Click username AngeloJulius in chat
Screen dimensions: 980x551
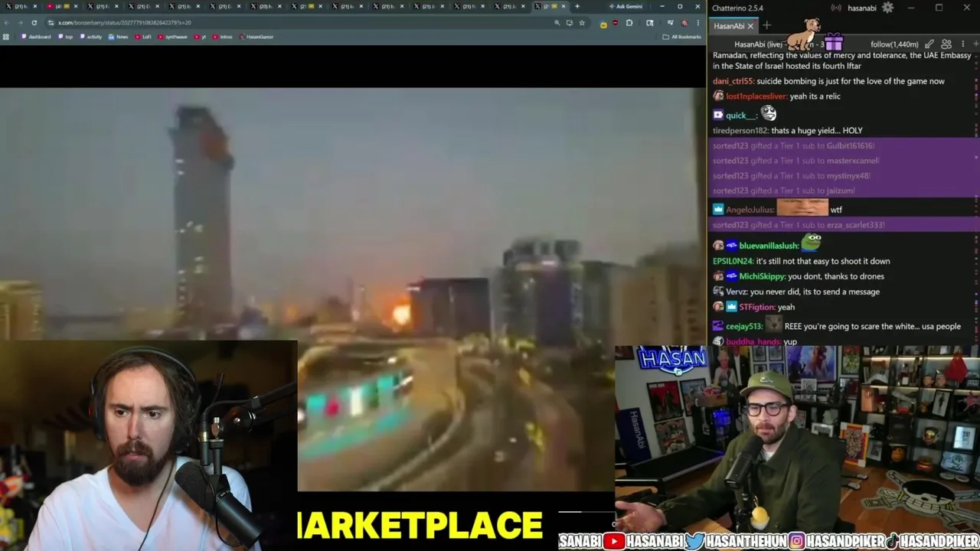[750, 210]
